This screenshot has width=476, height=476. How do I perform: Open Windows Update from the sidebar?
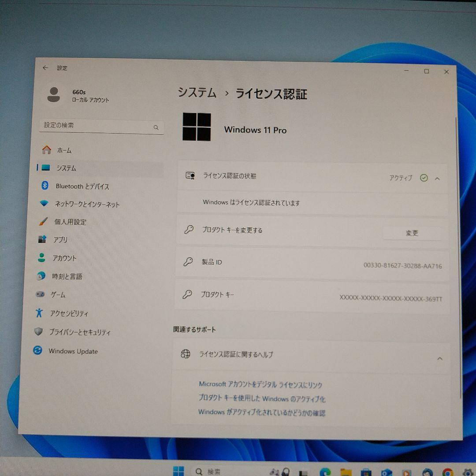[x=73, y=351]
